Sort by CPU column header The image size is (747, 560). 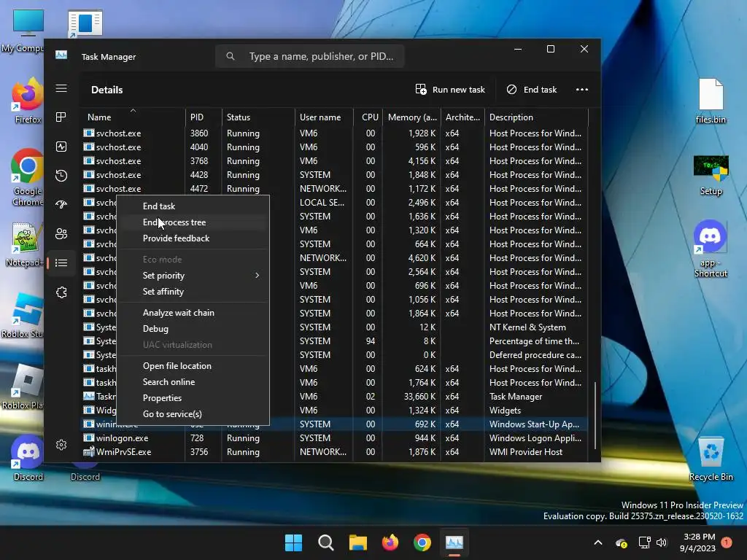[368, 117]
